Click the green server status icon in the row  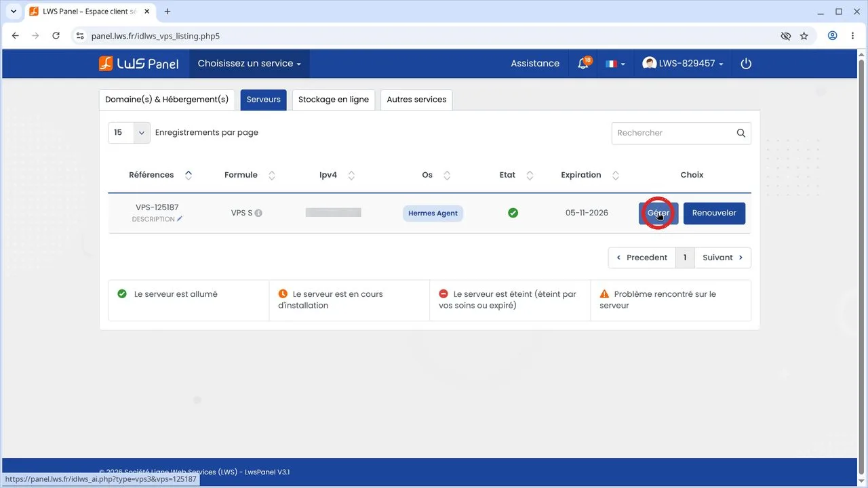coord(513,213)
